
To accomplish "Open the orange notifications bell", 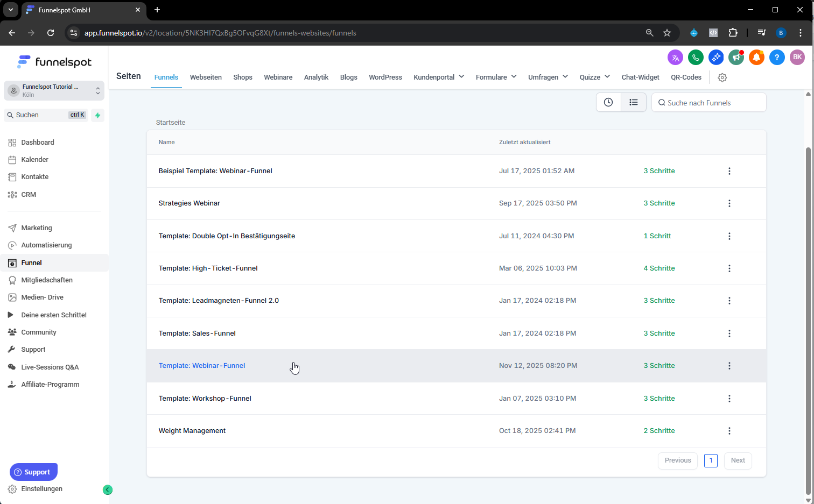I will pyautogui.click(x=756, y=57).
